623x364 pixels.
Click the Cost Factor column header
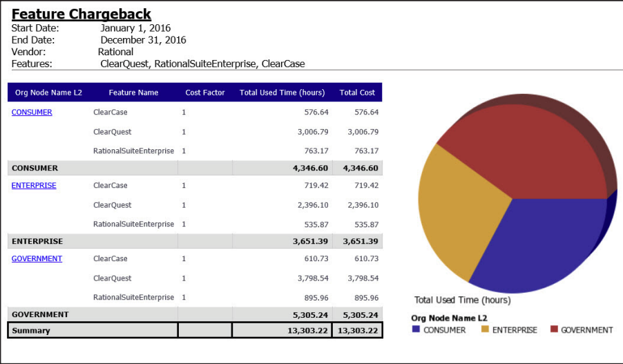205,93
